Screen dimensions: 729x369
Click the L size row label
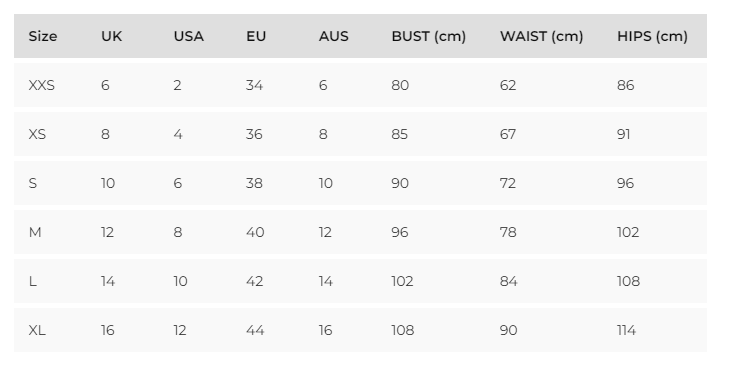click(x=33, y=281)
